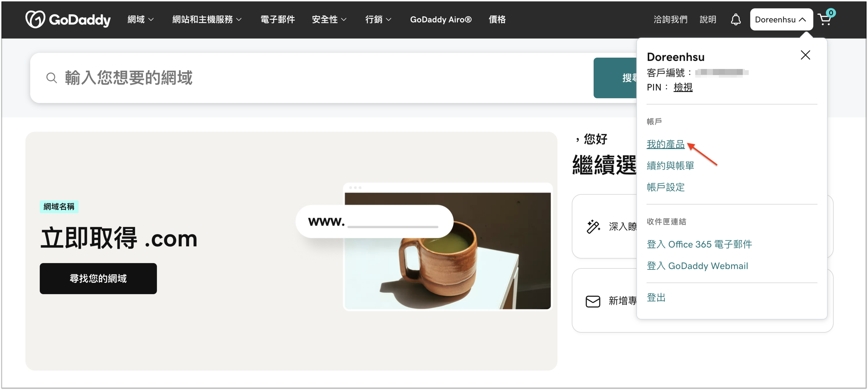Open 我的產品 link
Viewport: 868px width, 390px height.
[x=665, y=144]
